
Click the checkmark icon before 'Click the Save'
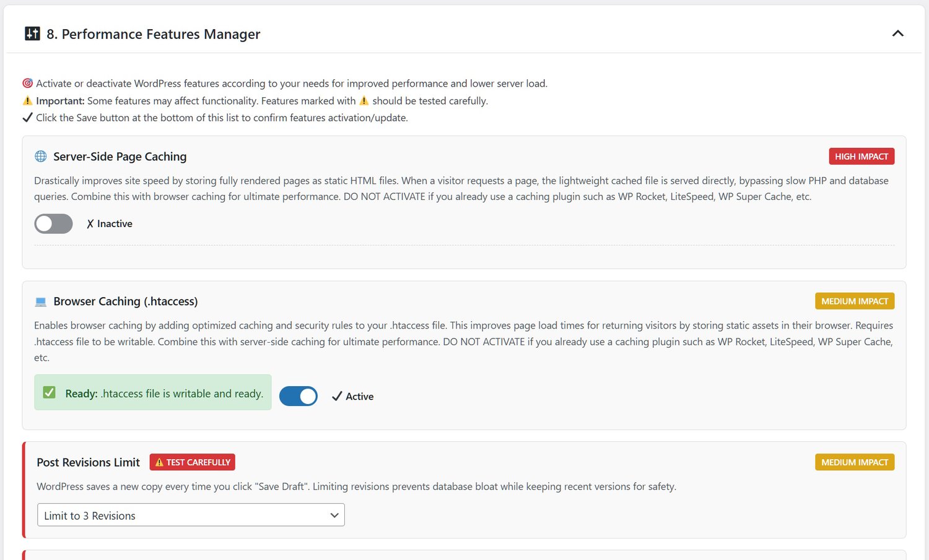click(27, 118)
